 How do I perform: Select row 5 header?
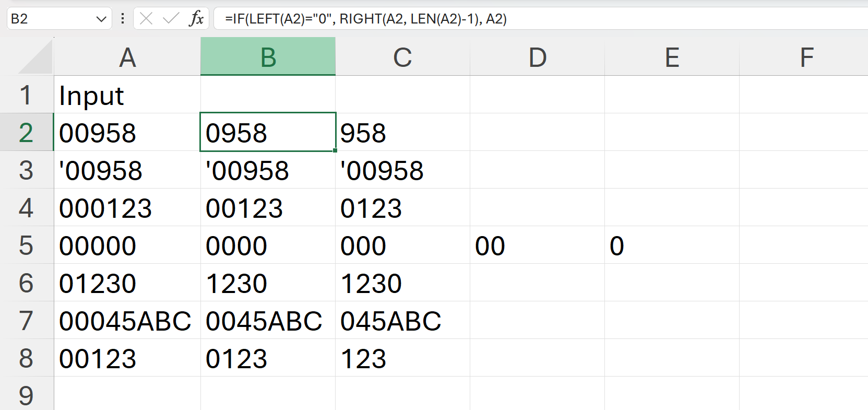(x=26, y=245)
